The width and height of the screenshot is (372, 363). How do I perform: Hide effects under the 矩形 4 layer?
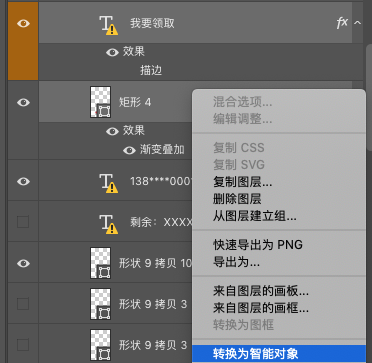[112, 131]
